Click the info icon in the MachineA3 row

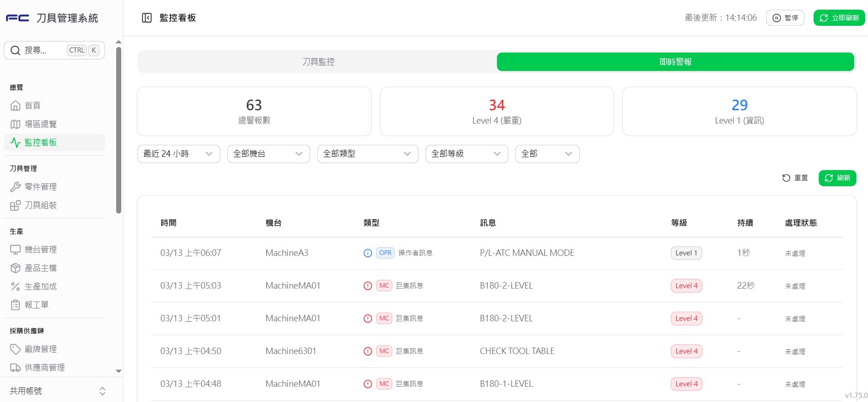tap(368, 253)
